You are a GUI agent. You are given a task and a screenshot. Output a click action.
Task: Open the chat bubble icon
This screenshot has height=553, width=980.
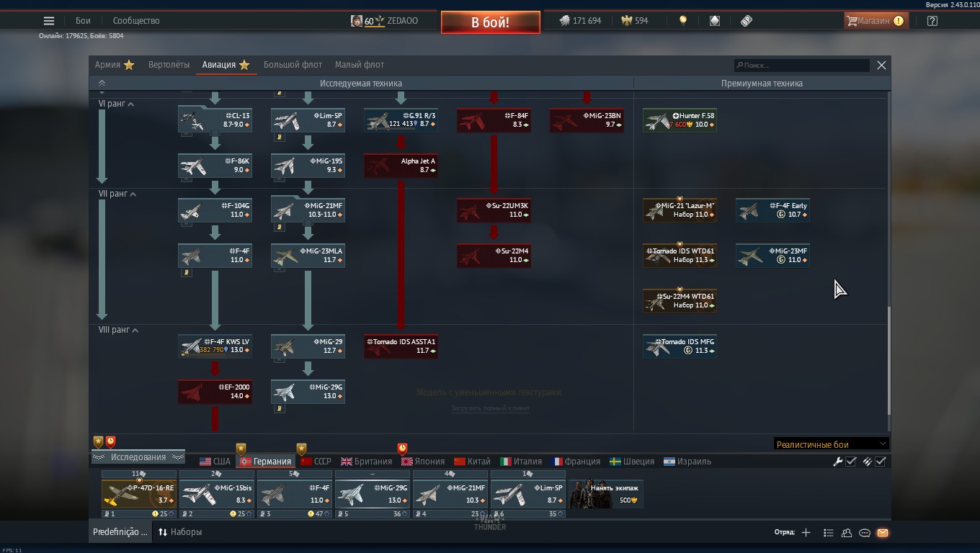click(x=865, y=533)
